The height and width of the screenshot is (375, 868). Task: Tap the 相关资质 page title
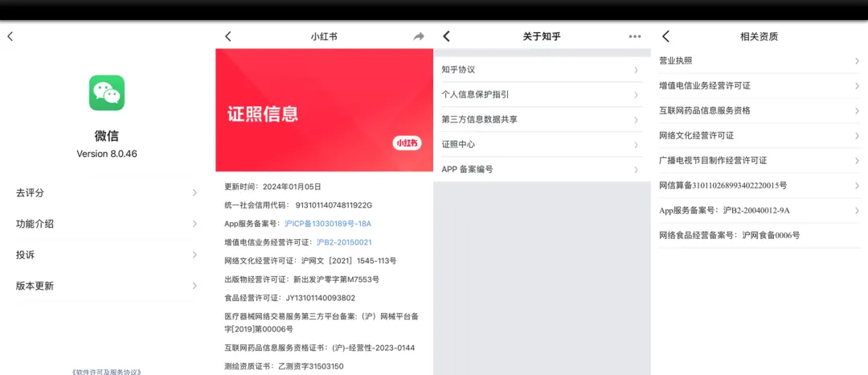759,36
